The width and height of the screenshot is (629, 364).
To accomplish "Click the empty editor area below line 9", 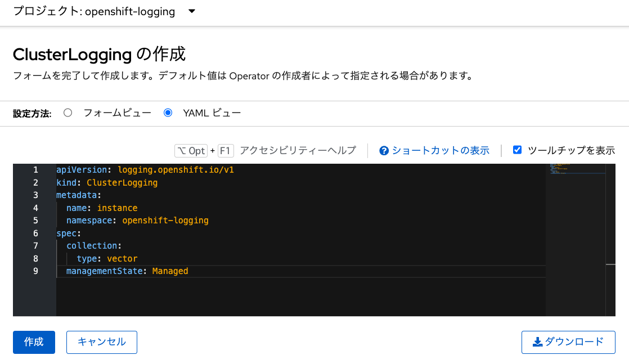I will [x=301, y=296].
